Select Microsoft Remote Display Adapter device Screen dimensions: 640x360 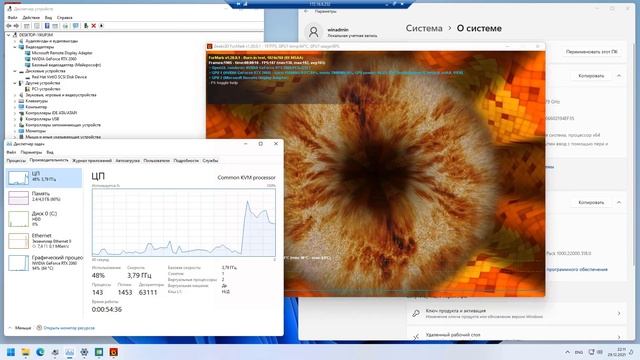coord(62,53)
